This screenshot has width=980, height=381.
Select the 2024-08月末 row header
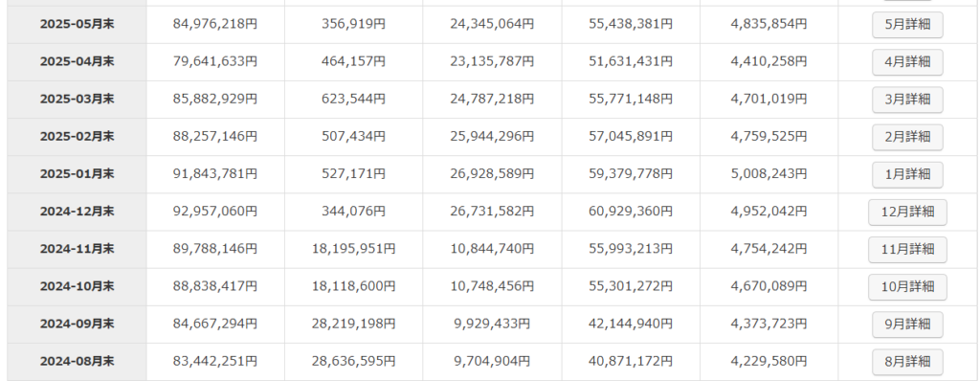point(77,362)
